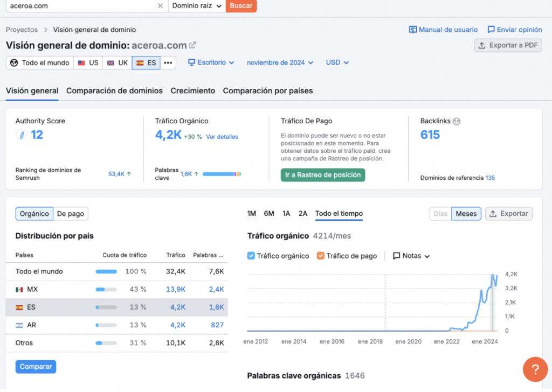Open the Dominio raíz dropdown

[197, 6]
